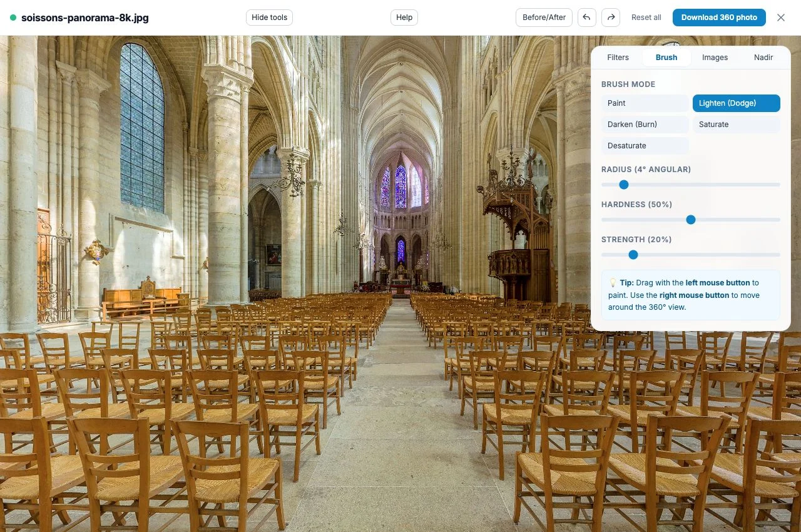The width and height of the screenshot is (801, 532).
Task: Click the Hide tools button
Action: pyautogui.click(x=269, y=18)
